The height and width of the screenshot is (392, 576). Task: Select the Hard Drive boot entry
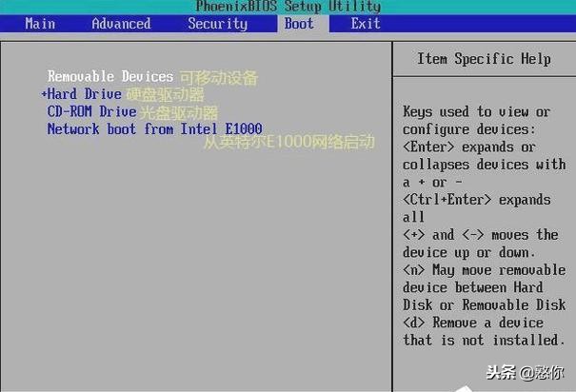[84, 94]
